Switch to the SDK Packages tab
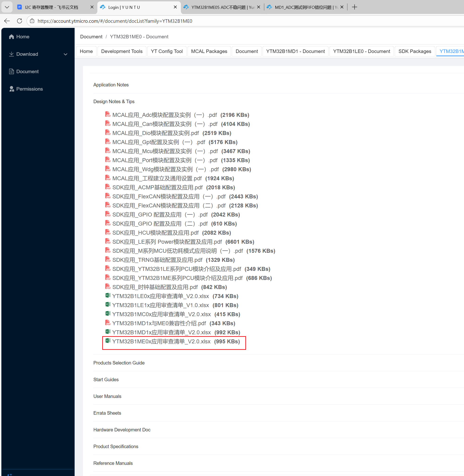 [415, 51]
